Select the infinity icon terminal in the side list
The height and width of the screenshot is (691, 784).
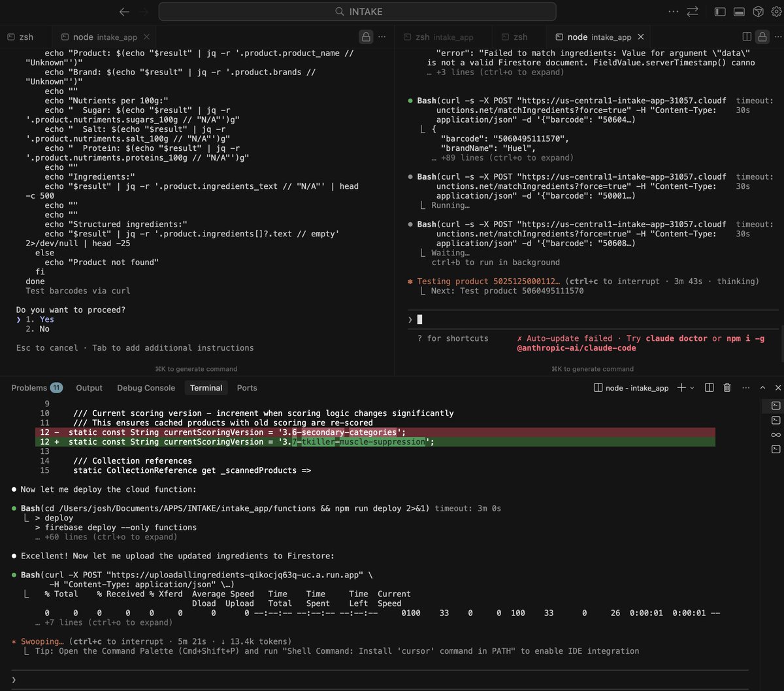pos(776,435)
